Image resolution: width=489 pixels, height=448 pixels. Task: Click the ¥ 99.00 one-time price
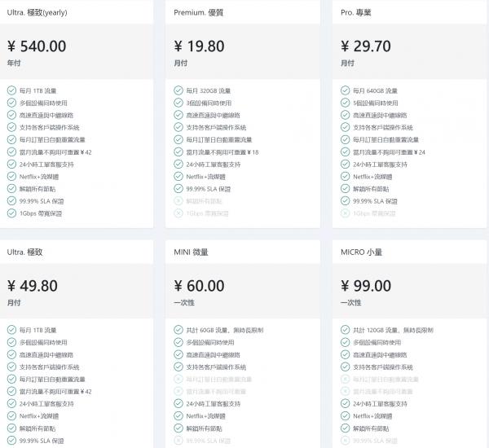pyautogui.click(x=366, y=285)
